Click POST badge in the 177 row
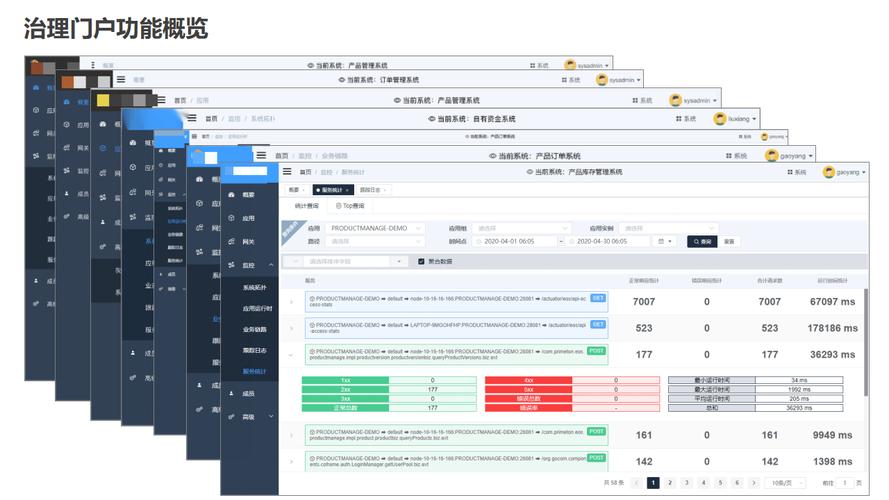Image resolution: width=889 pixels, height=500 pixels. click(x=596, y=351)
